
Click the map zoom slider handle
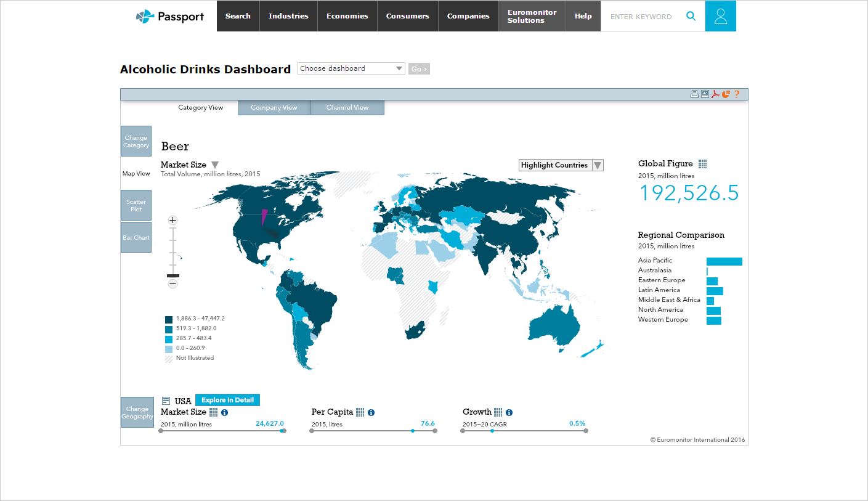[173, 275]
